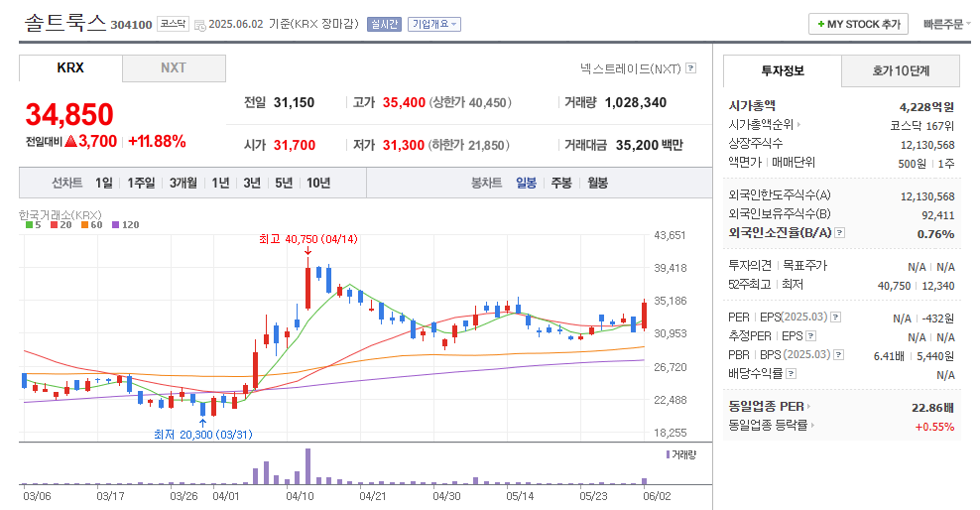Show the 1일 line chart

[104, 183]
